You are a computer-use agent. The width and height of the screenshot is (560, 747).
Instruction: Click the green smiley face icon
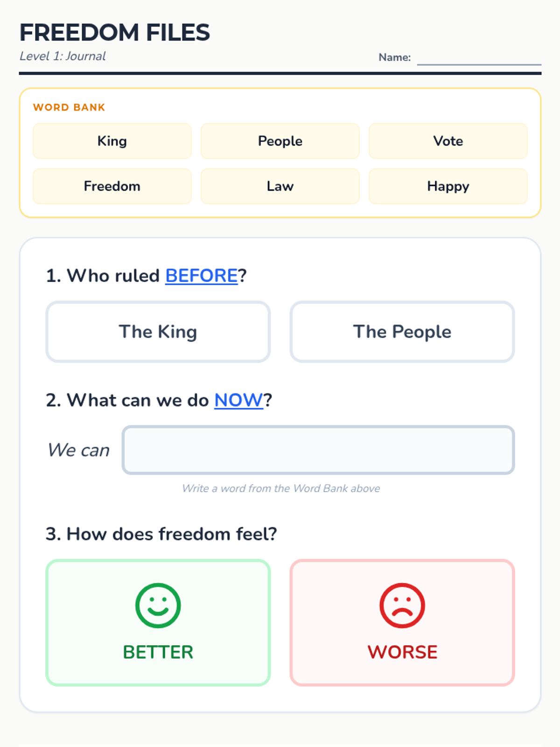(158, 606)
